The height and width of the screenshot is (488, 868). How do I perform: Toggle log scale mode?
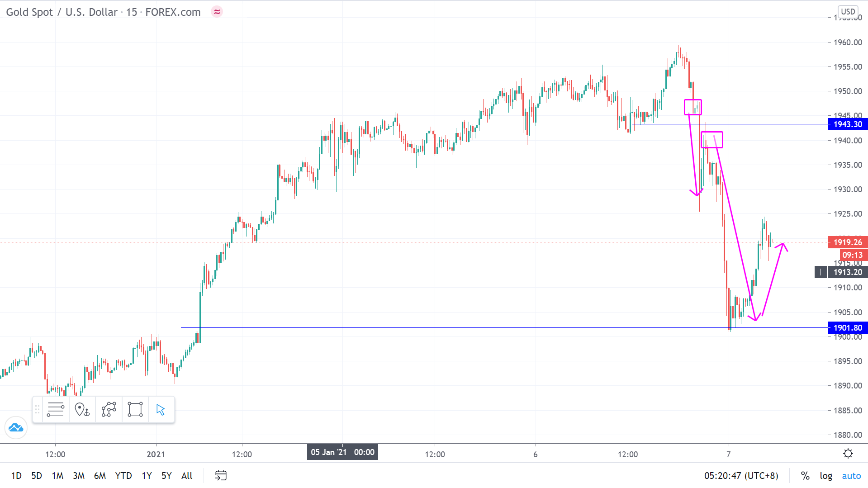826,475
